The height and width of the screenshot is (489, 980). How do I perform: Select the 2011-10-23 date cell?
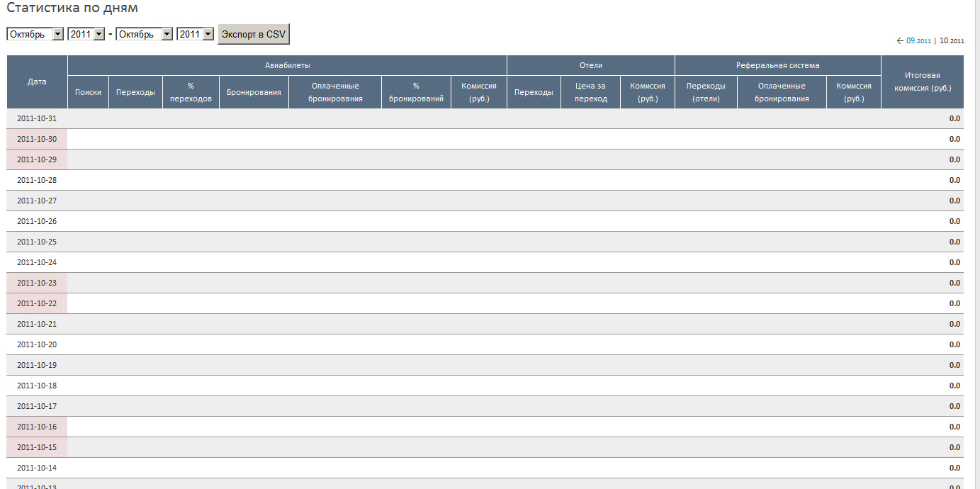37,283
